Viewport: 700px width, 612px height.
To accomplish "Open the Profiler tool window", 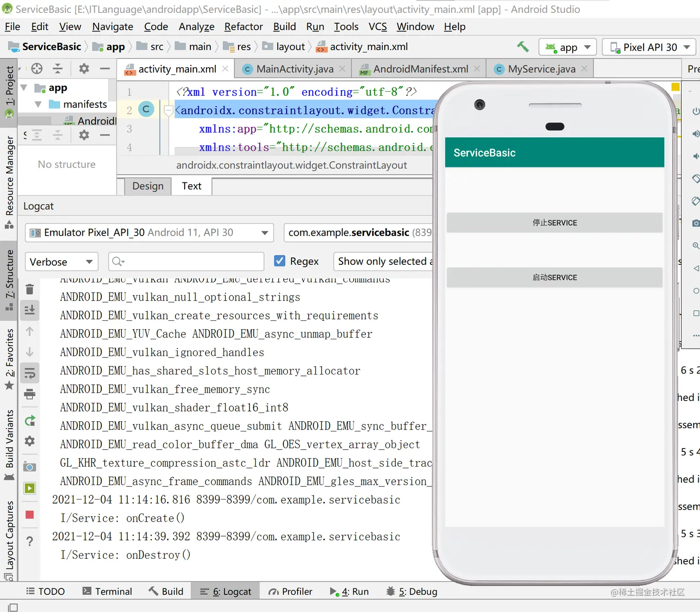I will point(290,591).
